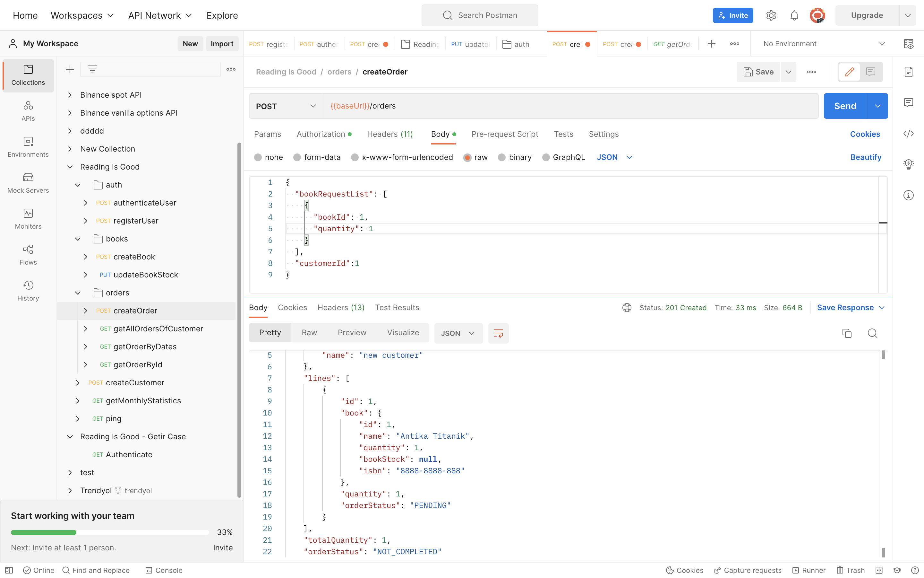Open environment quick look icon
924x578 pixels.
pyautogui.click(x=908, y=44)
